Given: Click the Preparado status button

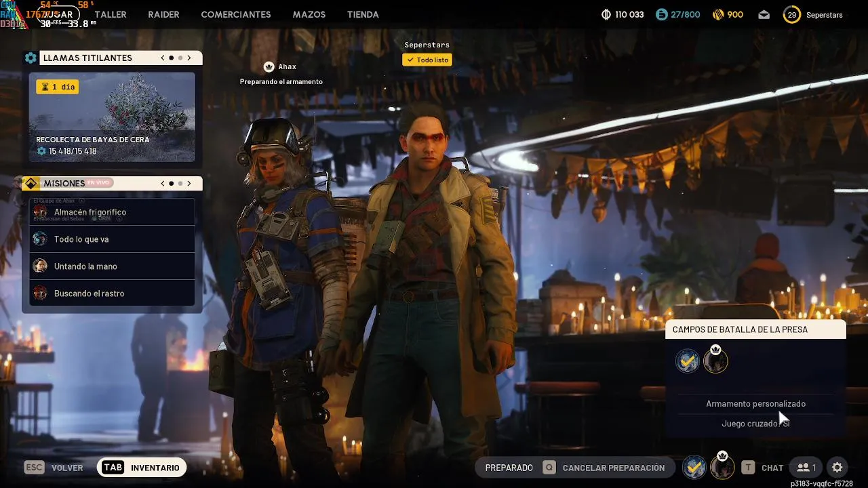Looking at the screenshot, I should (509, 468).
